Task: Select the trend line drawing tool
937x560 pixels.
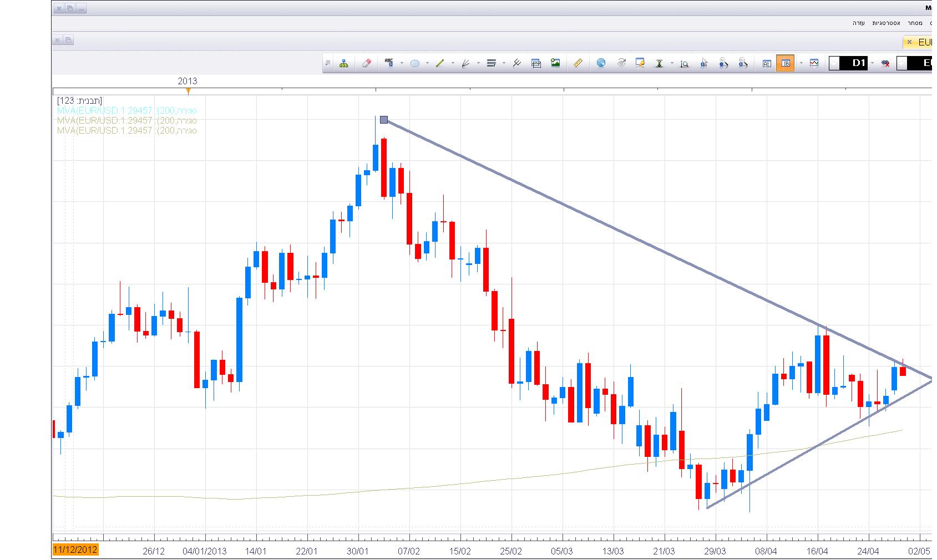Action: click(x=440, y=63)
